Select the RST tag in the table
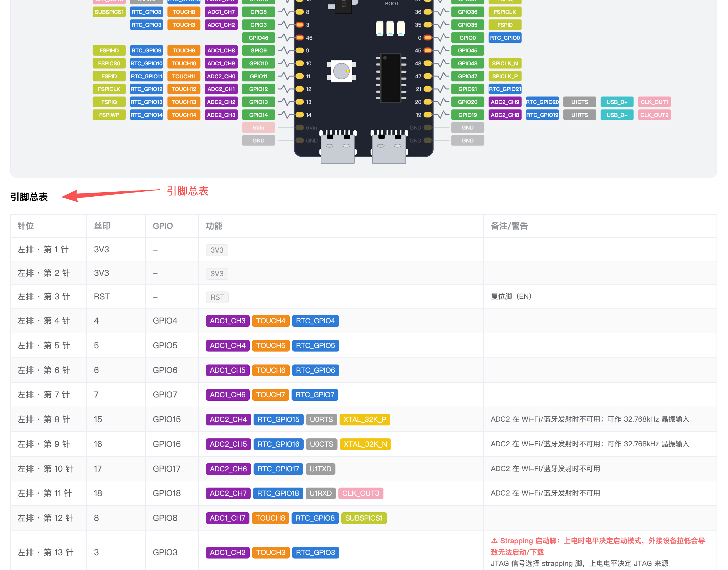This screenshot has height=570, width=728. click(217, 297)
